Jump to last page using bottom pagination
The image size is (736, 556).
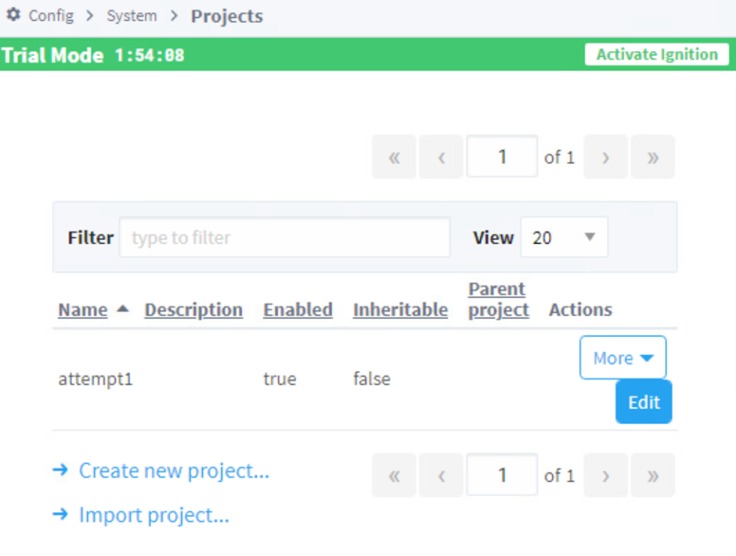point(653,476)
